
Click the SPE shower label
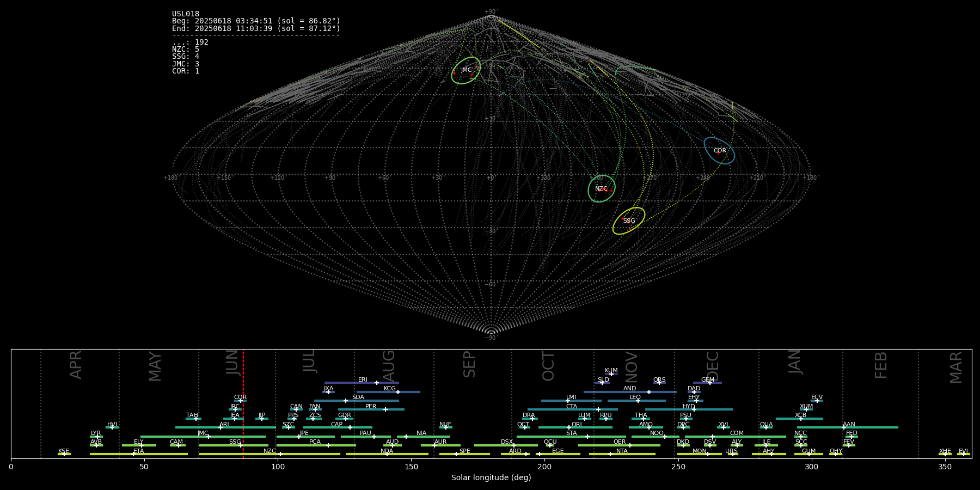point(464,451)
